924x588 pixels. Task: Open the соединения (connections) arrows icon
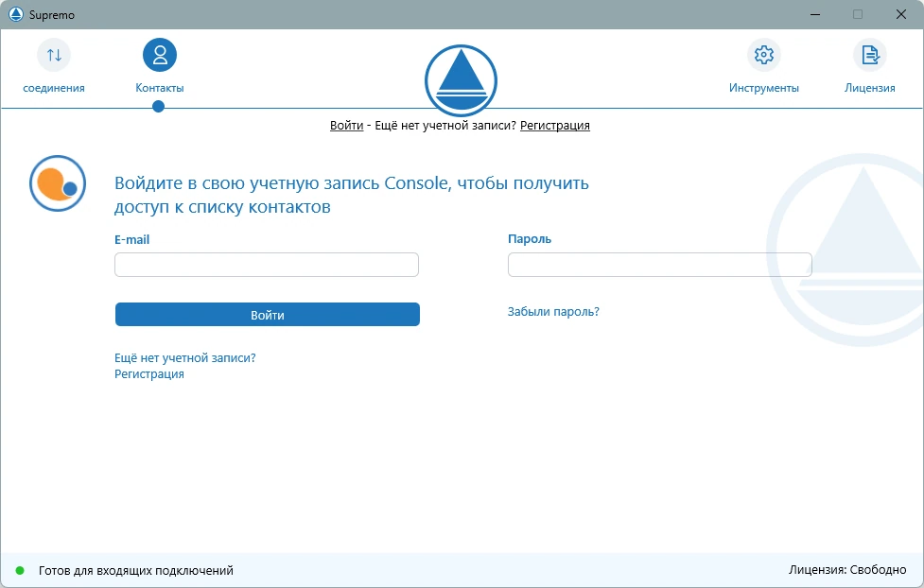click(x=54, y=55)
